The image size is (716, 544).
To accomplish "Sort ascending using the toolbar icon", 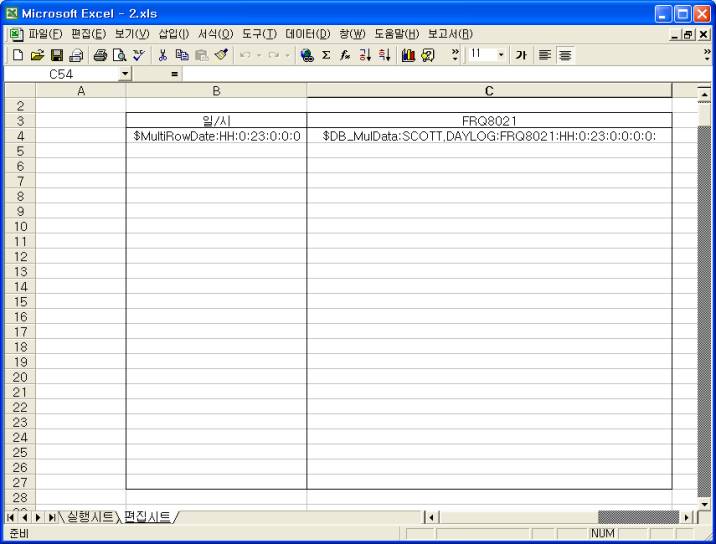I will 362,54.
